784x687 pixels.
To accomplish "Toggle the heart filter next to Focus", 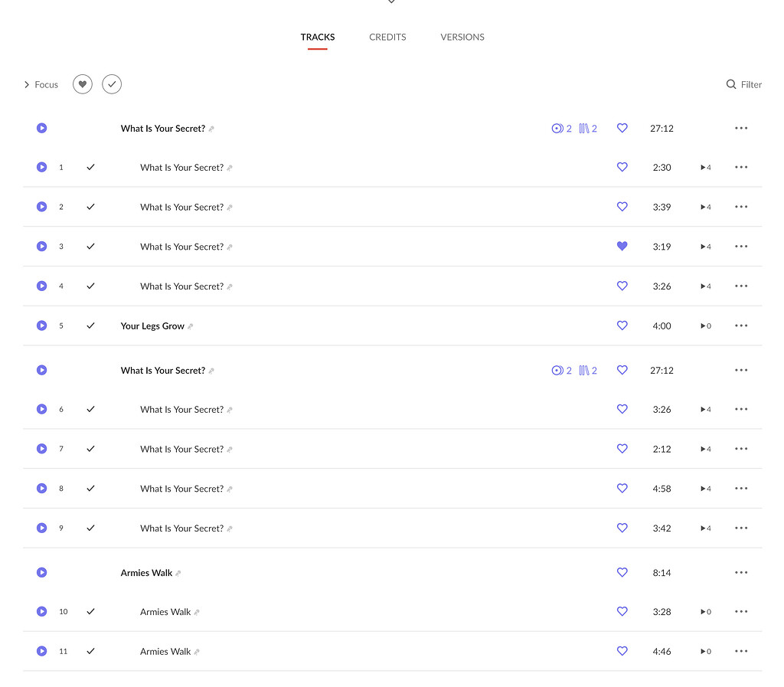I will tap(83, 84).
